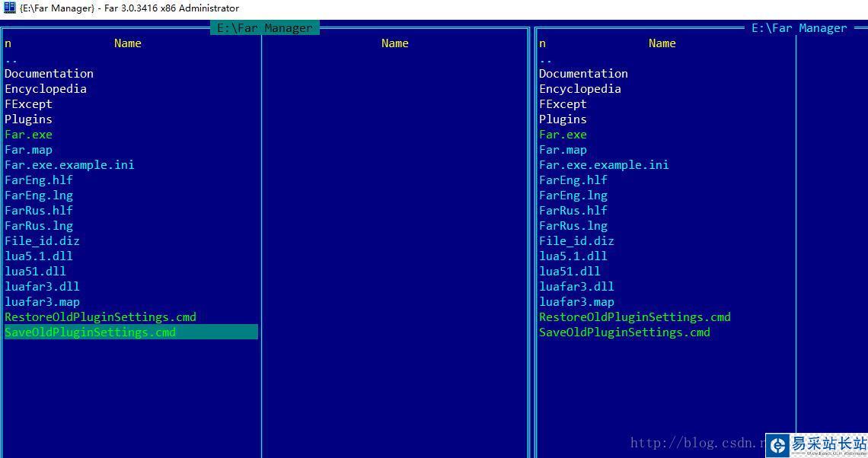Select File_id.diz in right panel
This screenshot has height=458, width=868.
click(577, 240)
